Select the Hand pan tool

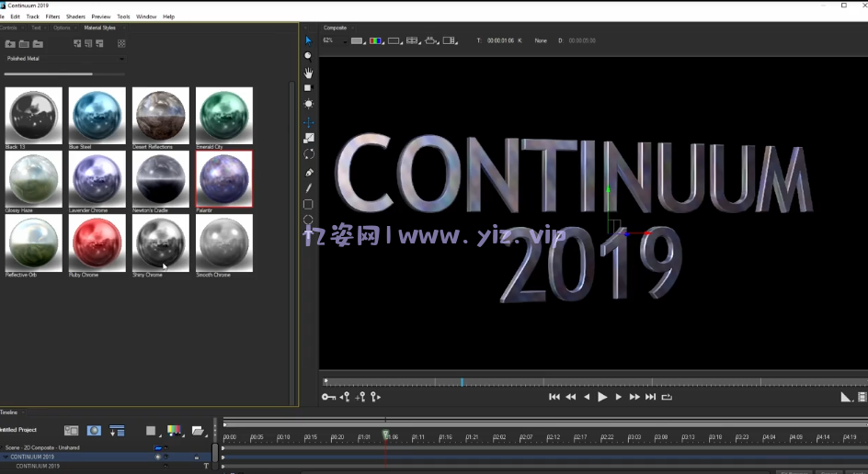point(308,73)
